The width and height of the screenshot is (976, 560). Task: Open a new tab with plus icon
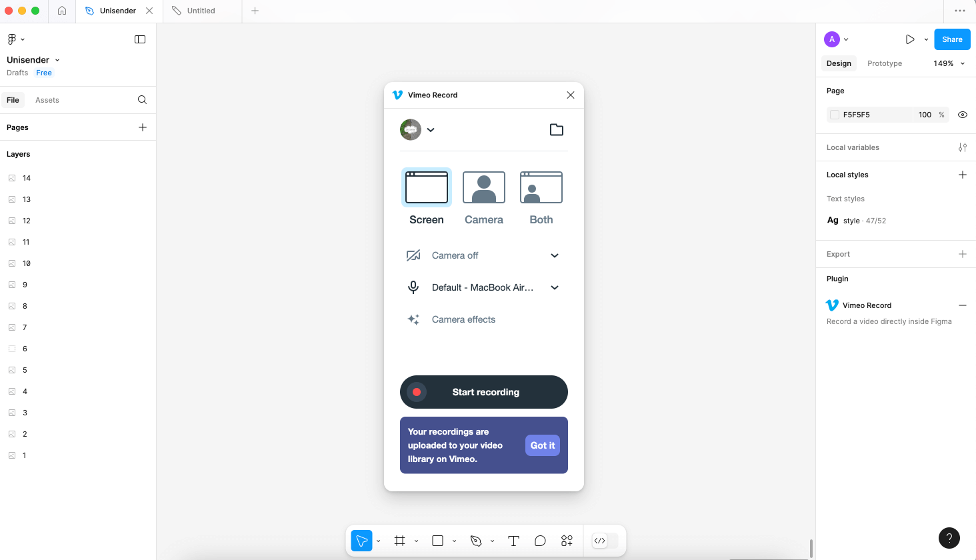coord(255,11)
